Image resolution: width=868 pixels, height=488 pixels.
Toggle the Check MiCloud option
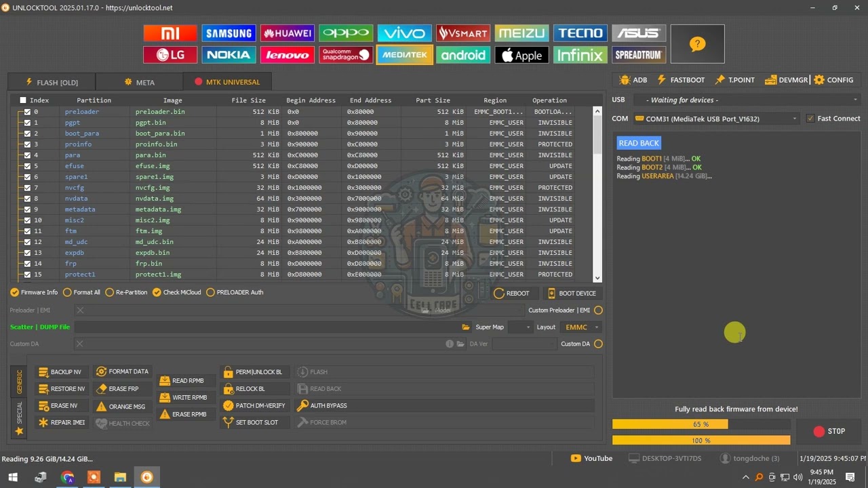[176, 293]
